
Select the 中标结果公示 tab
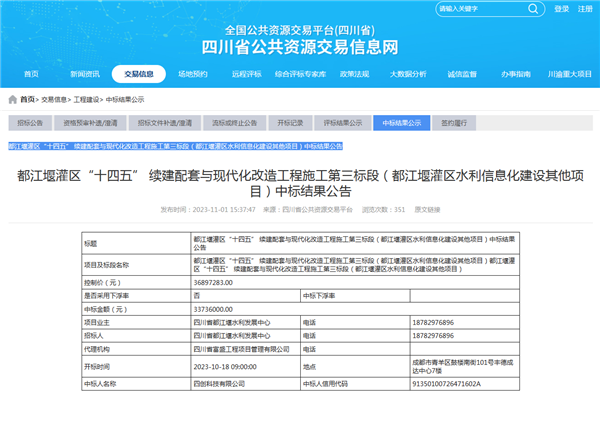point(402,123)
